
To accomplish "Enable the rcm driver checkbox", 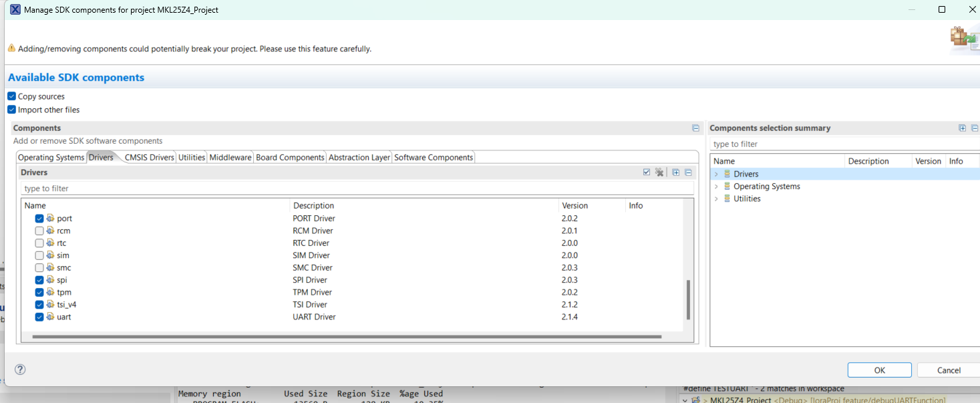I will point(39,231).
